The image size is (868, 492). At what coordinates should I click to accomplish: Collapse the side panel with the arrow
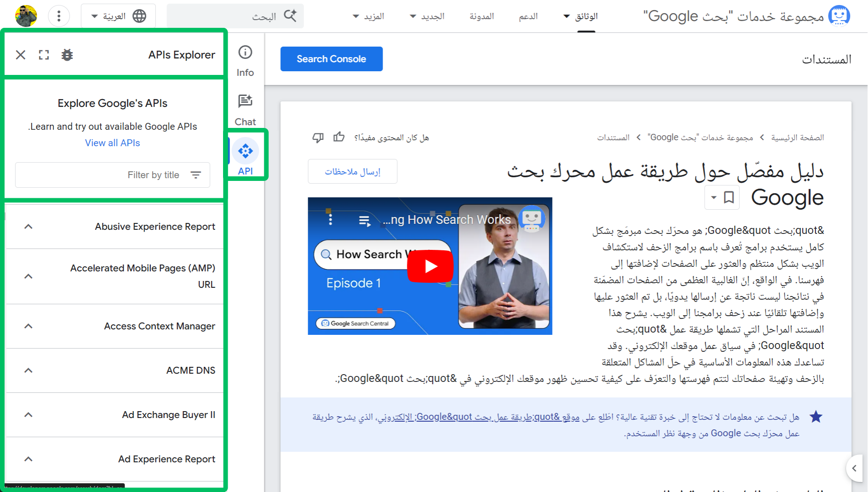(854, 468)
